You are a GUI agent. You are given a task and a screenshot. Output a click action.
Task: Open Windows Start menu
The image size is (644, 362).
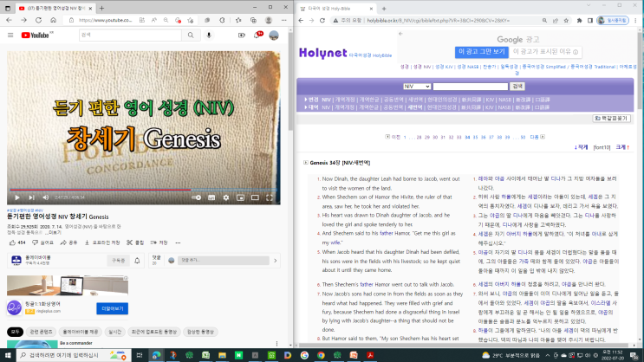[8, 355]
